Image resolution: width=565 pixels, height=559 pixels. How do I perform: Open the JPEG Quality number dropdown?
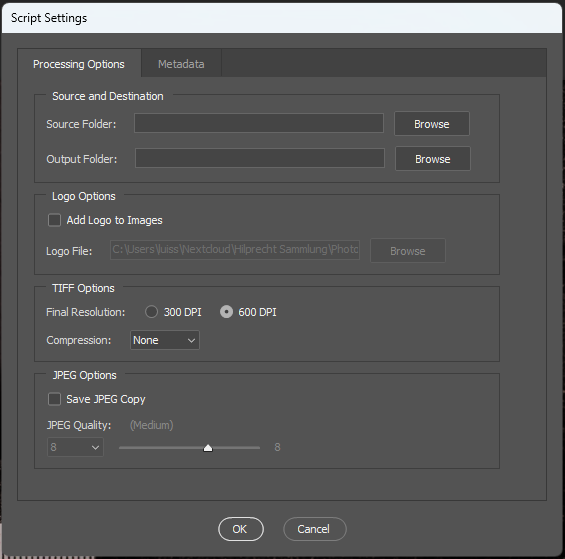pyautogui.click(x=75, y=447)
